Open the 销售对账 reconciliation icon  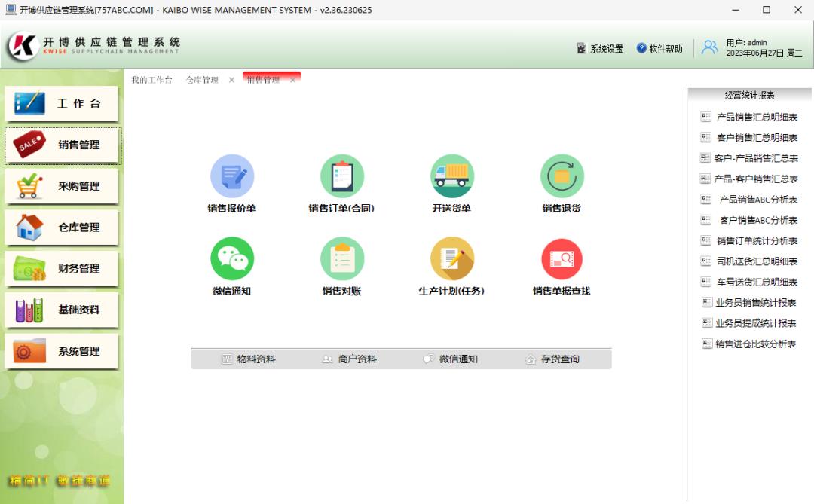(x=342, y=258)
